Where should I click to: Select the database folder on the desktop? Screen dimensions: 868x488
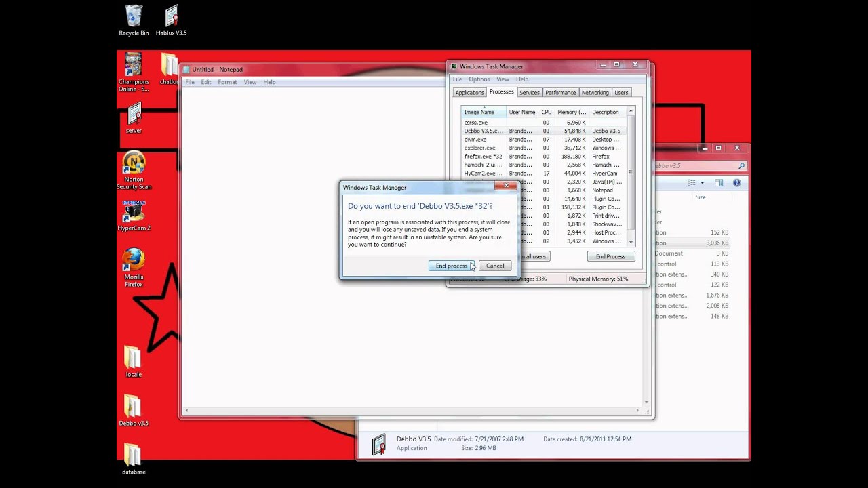point(134,460)
